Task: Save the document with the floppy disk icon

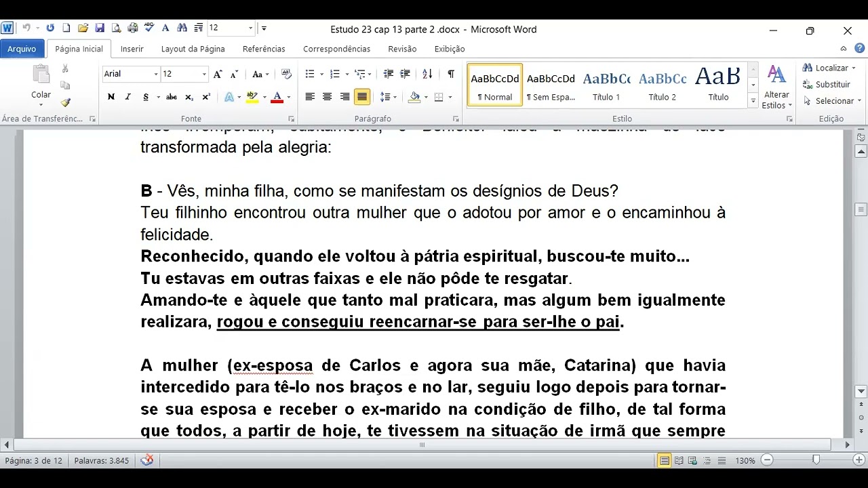Action: coord(100,28)
